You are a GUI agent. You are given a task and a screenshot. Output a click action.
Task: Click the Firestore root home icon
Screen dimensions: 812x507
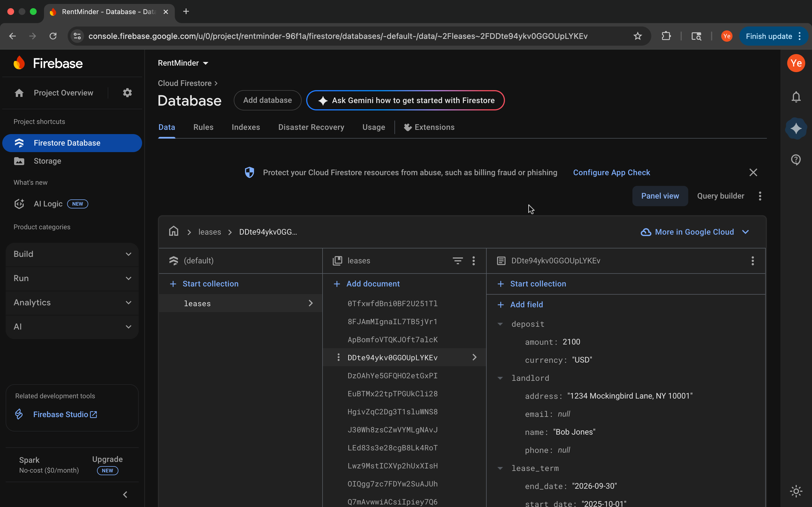(x=173, y=232)
